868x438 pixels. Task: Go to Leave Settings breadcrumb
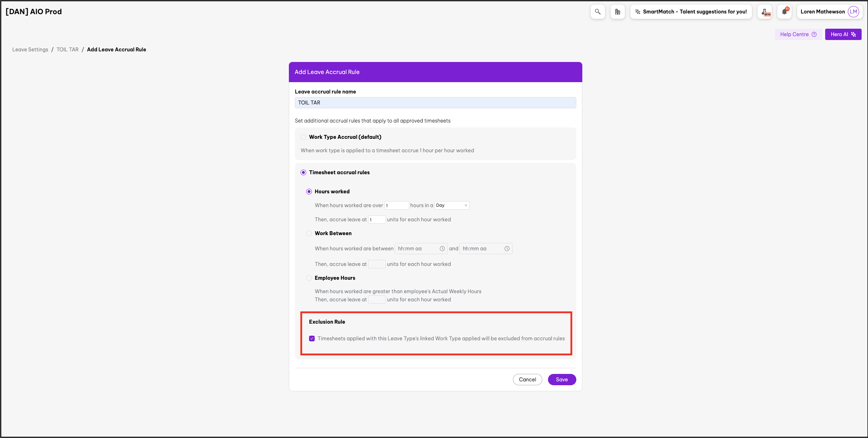pyautogui.click(x=30, y=50)
